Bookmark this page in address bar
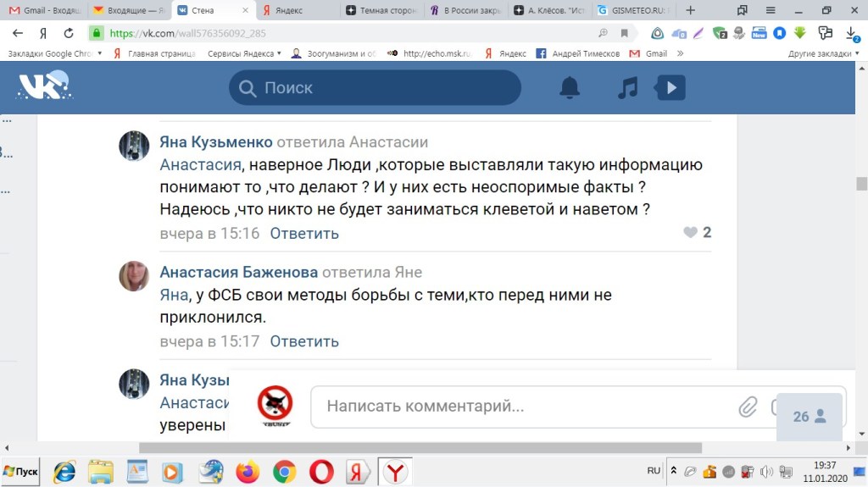Viewport: 868px width, 487px height. coord(625,34)
